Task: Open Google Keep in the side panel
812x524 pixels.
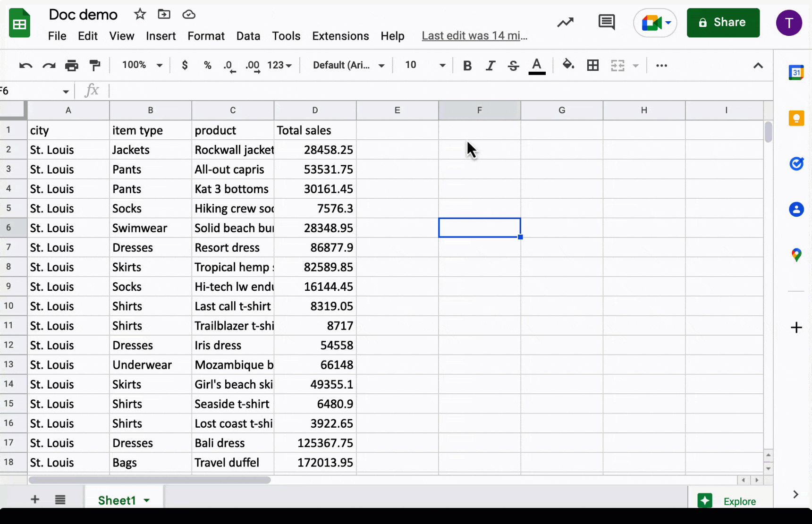Action: coord(796,118)
